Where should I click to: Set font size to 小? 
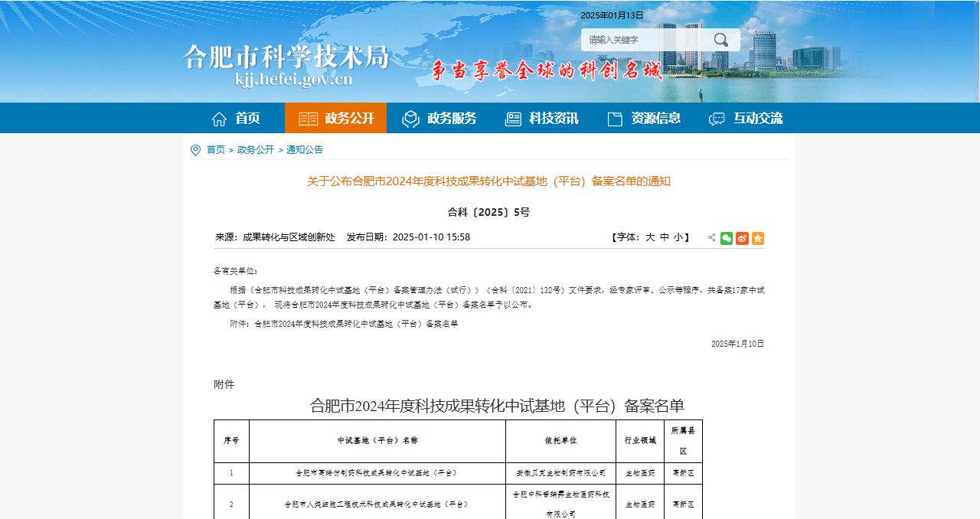pyautogui.click(x=678, y=237)
